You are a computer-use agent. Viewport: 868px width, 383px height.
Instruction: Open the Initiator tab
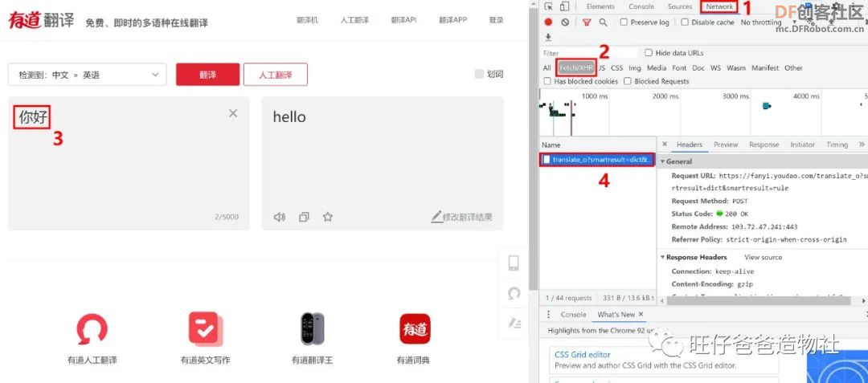click(x=803, y=145)
